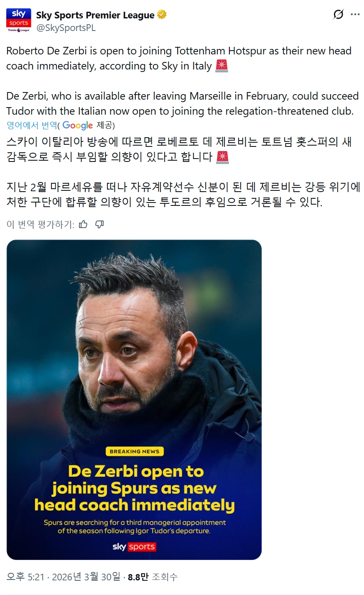Viewport: 364px width, 595px height.
Task: Open the three-dot more options menu
Action: pos(355,15)
